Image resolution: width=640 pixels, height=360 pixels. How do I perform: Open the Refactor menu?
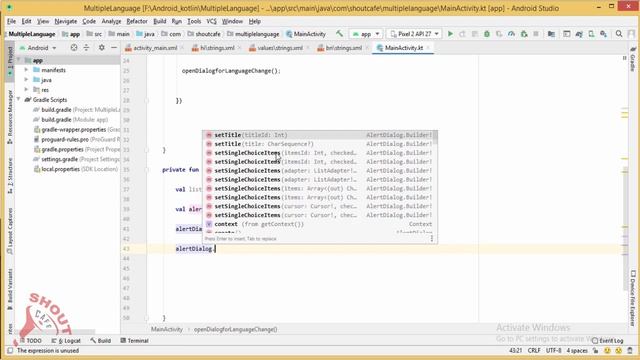[137, 21]
